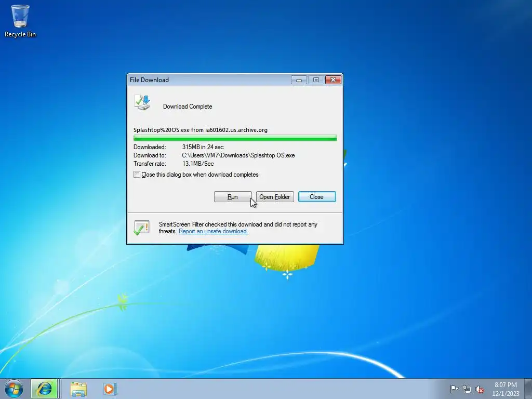532x399 pixels.
Task: Launch Windows Media Player from taskbar
Action: pos(110,389)
